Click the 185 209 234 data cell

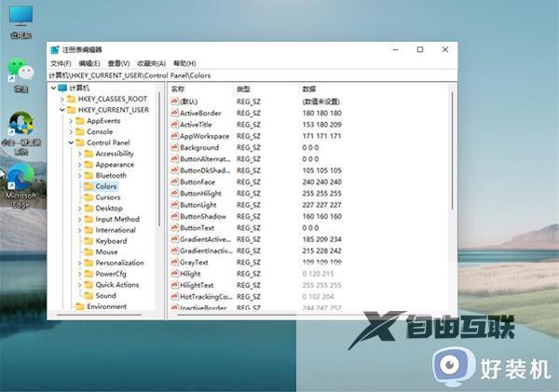[322, 239]
